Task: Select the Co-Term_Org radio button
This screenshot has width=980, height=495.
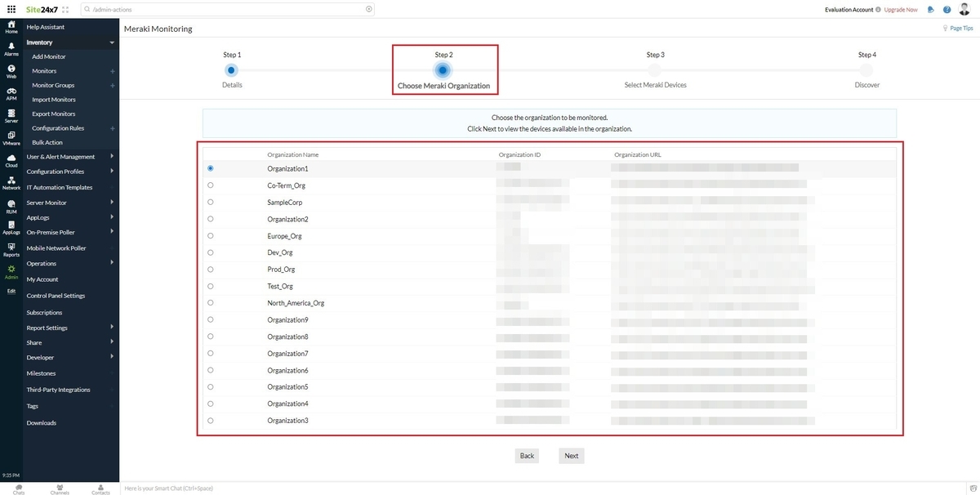Action: click(x=211, y=185)
